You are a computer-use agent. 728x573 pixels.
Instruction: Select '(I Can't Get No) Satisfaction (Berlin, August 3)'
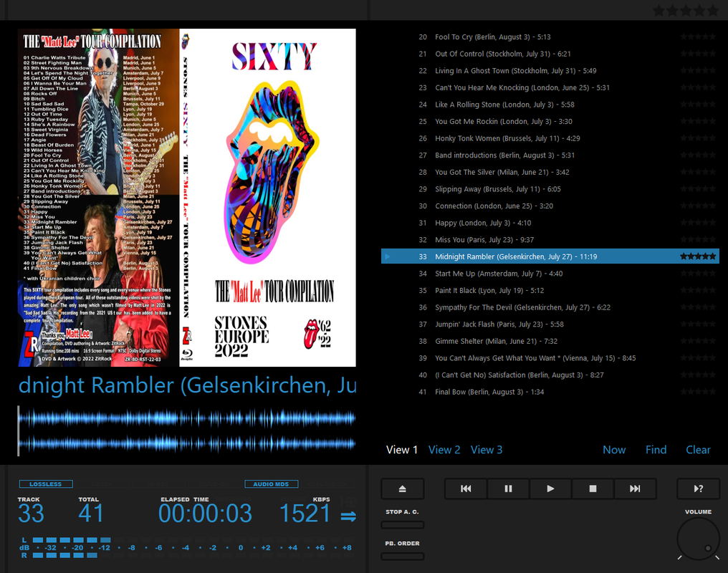tap(550, 375)
